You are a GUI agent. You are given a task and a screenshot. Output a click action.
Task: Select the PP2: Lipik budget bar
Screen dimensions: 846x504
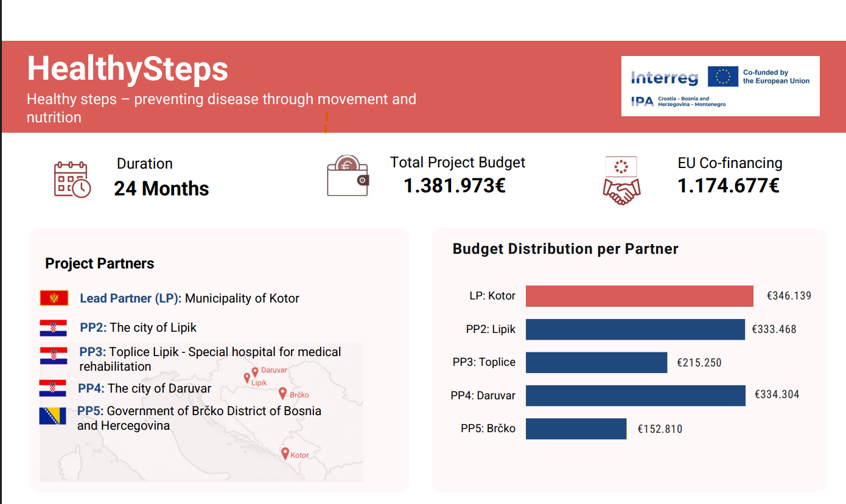pyautogui.click(x=635, y=329)
